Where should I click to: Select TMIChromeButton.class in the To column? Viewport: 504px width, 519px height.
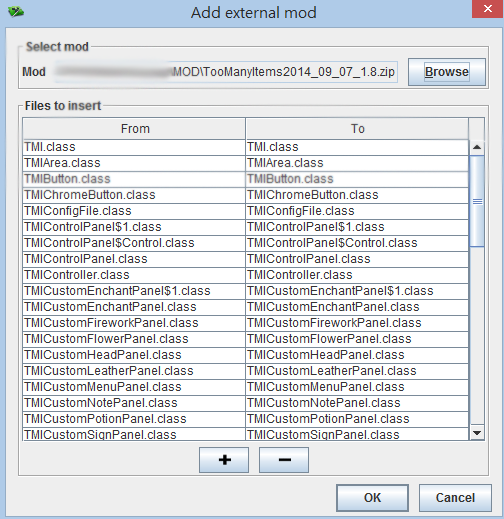[x=357, y=195]
